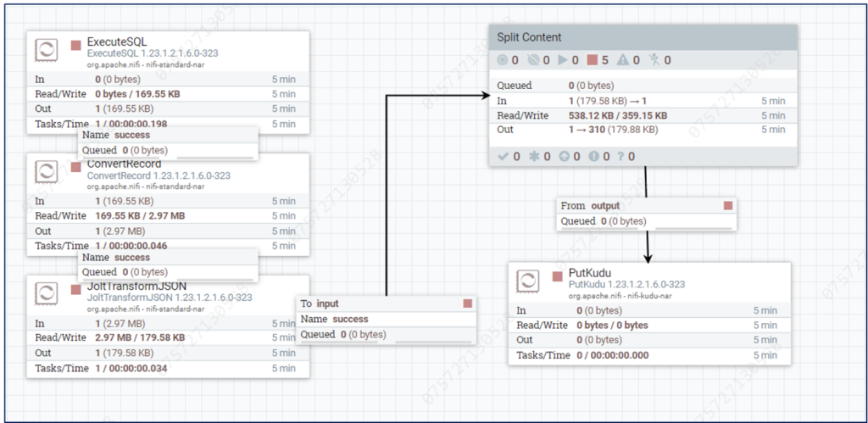
Task: Click the stopped status square beside ExecuteSQL
Action: (75, 46)
